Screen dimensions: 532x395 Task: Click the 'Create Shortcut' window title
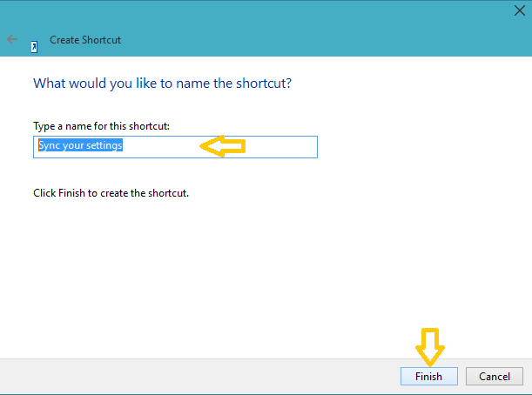[x=85, y=40]
